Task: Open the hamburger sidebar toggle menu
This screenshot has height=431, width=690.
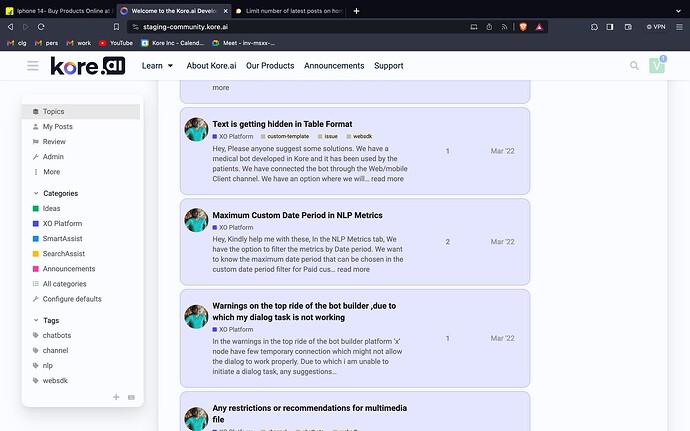Action: [x=33, y=66]
